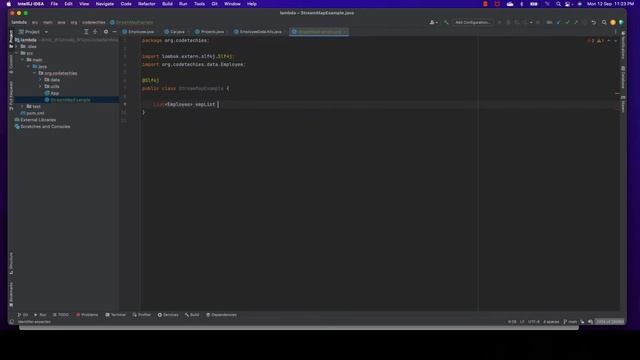This screenshot has width=640, height=360.
Task: Click Git Push arrow icon
Action: 576,22
